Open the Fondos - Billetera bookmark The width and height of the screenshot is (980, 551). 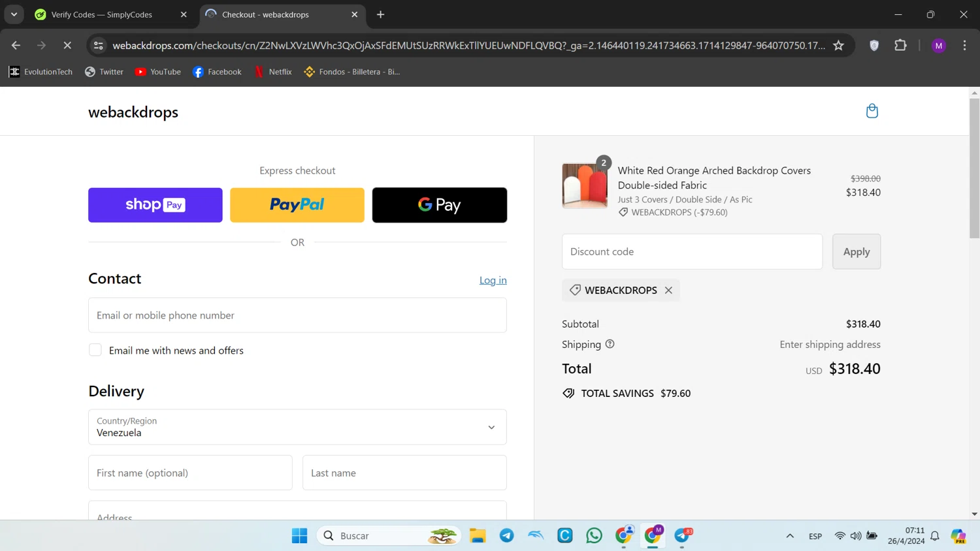[352, 72]
